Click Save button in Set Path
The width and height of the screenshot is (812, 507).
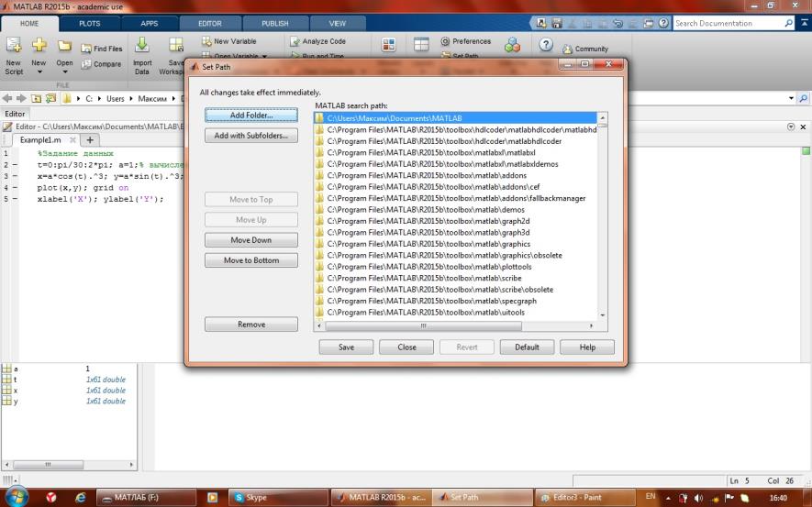[346, 347]
